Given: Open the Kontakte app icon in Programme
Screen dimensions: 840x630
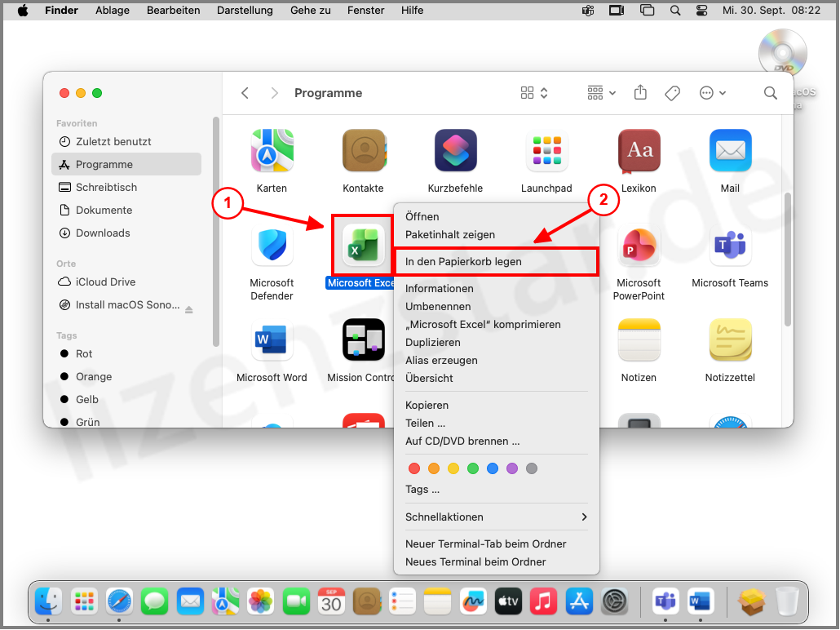Looking at the screenshot, I should pos(364,150).
